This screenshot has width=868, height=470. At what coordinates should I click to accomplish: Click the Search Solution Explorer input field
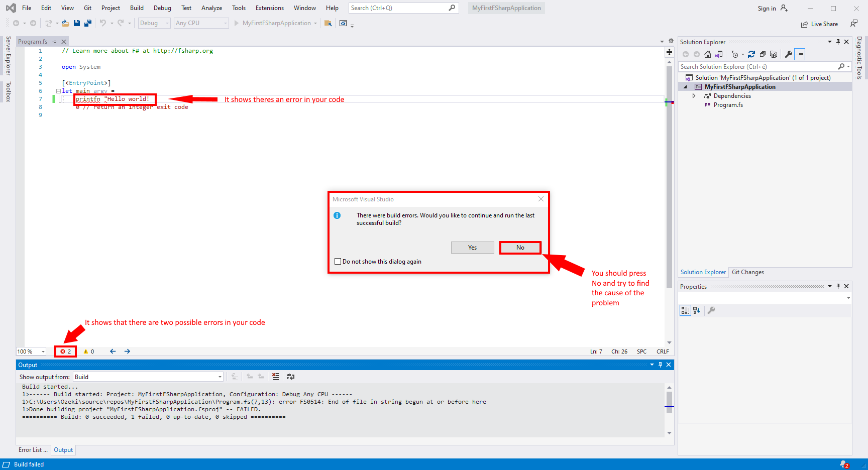click(758, 67)
